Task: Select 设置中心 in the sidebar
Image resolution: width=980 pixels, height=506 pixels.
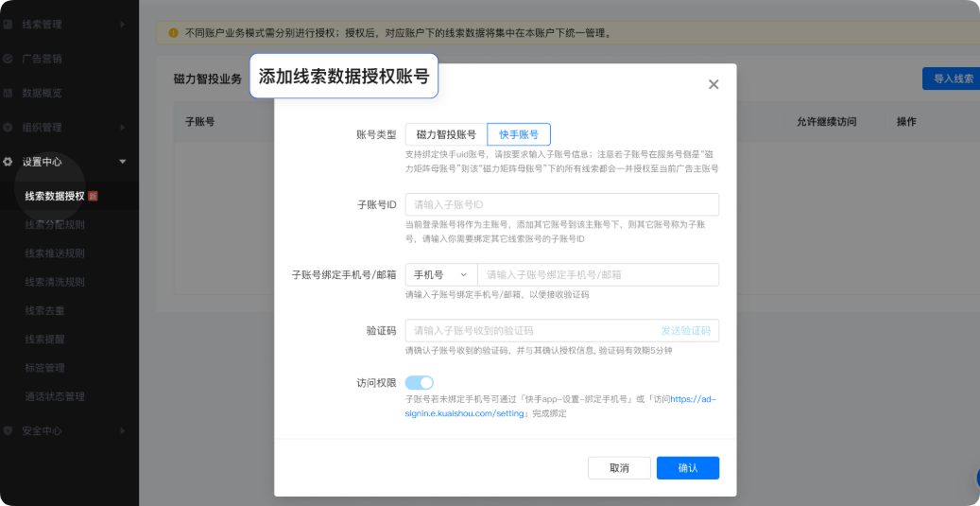Action: tap(42, 162)
